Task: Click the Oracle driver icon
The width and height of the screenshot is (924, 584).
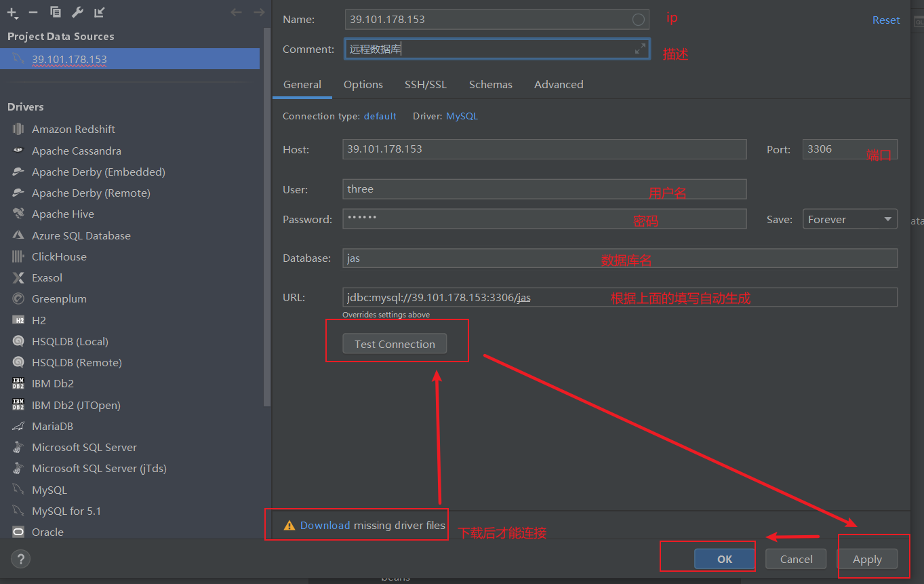Action: 18,532
